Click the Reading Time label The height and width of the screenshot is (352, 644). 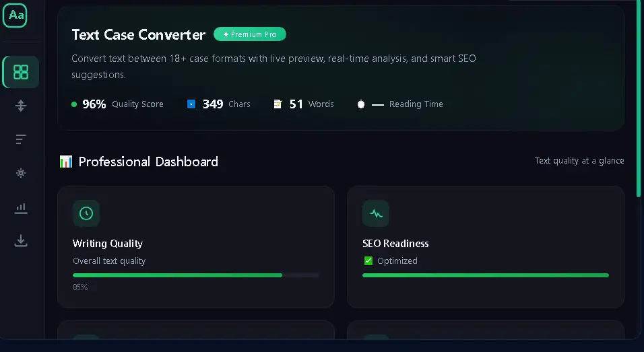[416, 104]
